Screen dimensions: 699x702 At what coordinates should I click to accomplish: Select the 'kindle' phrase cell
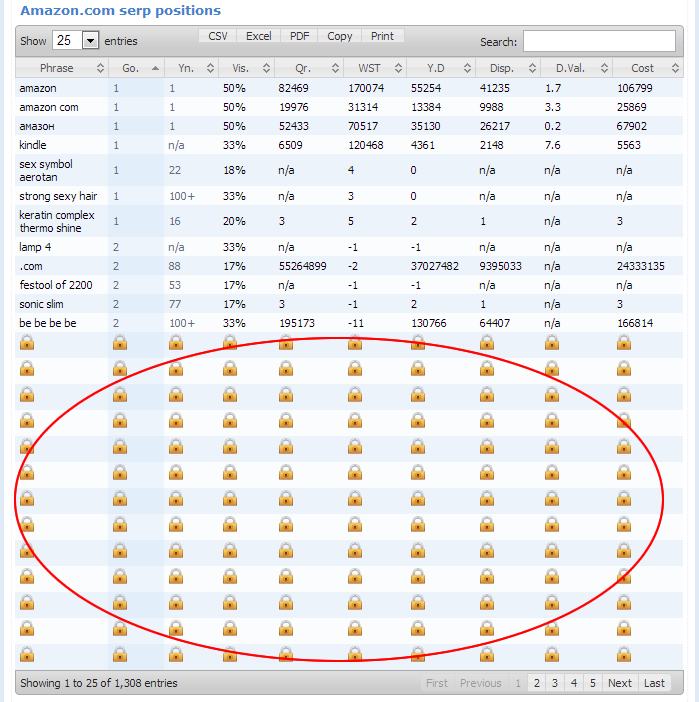tap(62, 145)
